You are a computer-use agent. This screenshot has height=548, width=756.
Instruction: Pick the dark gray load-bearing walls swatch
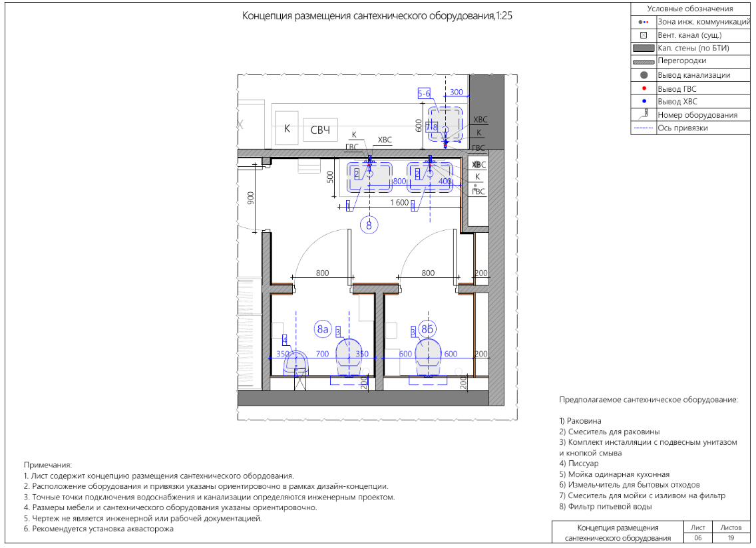click(x=643, y=48)
